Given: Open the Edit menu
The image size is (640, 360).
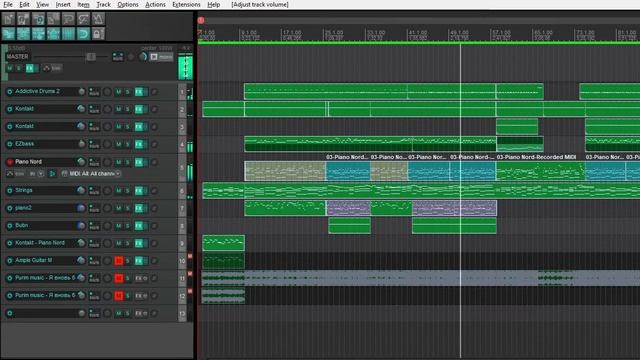Looking at the screenshot, I should 24,4.
